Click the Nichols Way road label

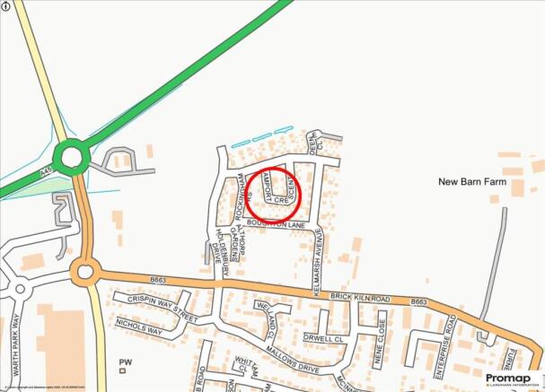tap(139, 327)
